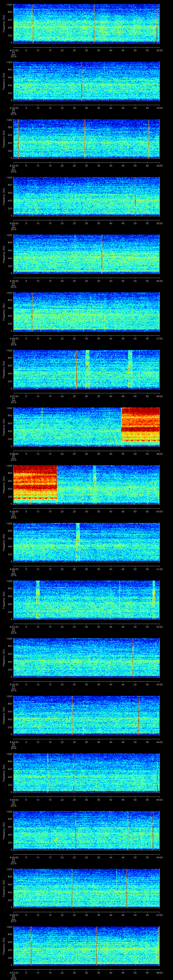This screenshot has width=173, height=980.
Task: Pick the spectrogram panel starting at 6:34:00
Action: [x=86, y=196]
